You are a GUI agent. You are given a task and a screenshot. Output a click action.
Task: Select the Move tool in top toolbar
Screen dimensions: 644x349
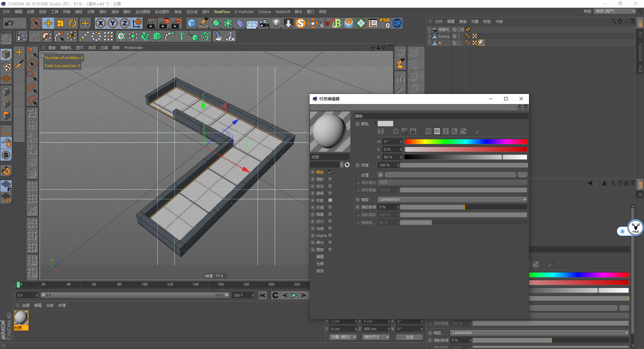click(x=48, y=23)
